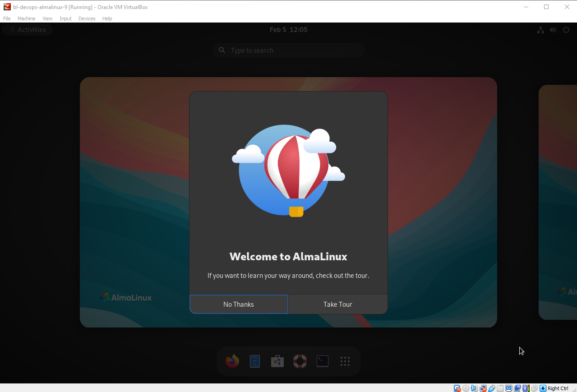Open the Activities overview button
This screenshot has height=392, width=577.
[x=27, y=30]
